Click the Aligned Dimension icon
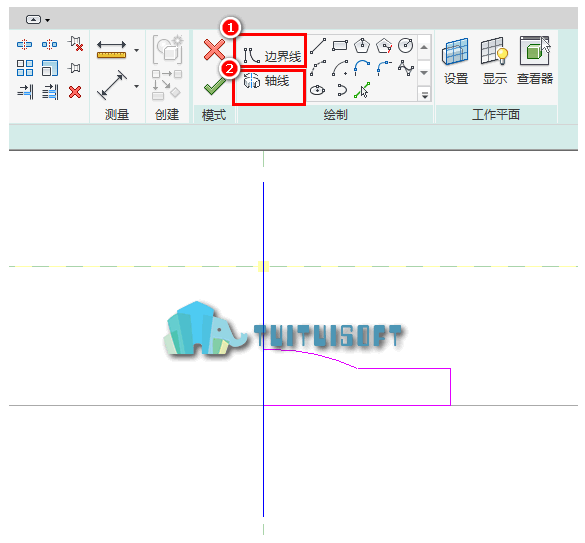The height and width of the screenshot is (543, 585). click(112, 85)
